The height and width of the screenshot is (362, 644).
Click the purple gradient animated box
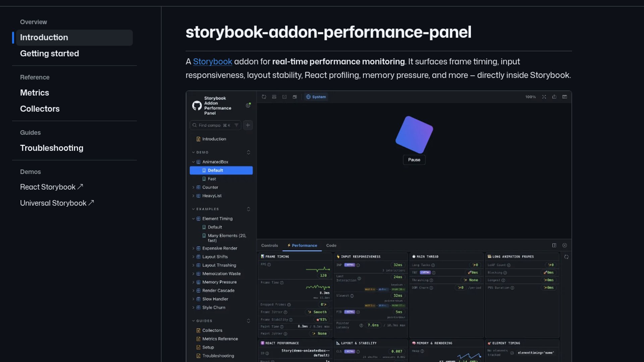pos(414,135)
